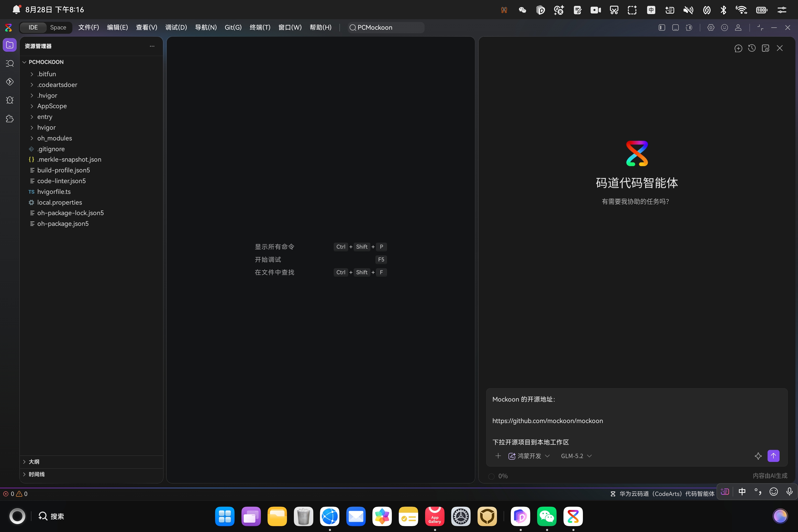798x532 pixels.
Task: Open the Source Control panel icon
Action: (x=10, y=82)
